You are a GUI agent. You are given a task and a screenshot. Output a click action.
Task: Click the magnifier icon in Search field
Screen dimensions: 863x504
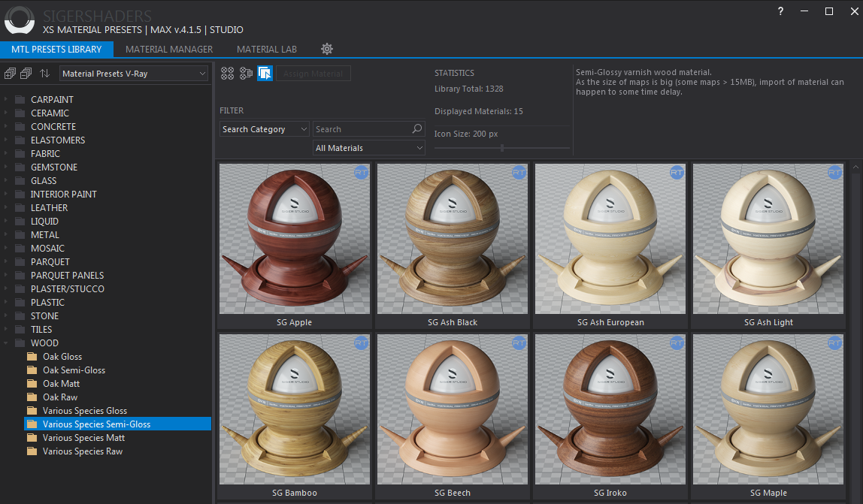(417, 128)
